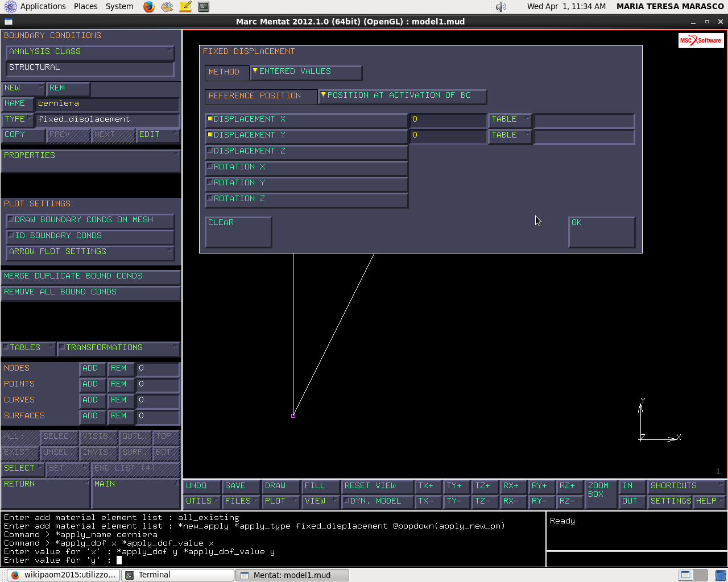
Task: Expand the Analysis Class menu
Action: tap(90, 52)
